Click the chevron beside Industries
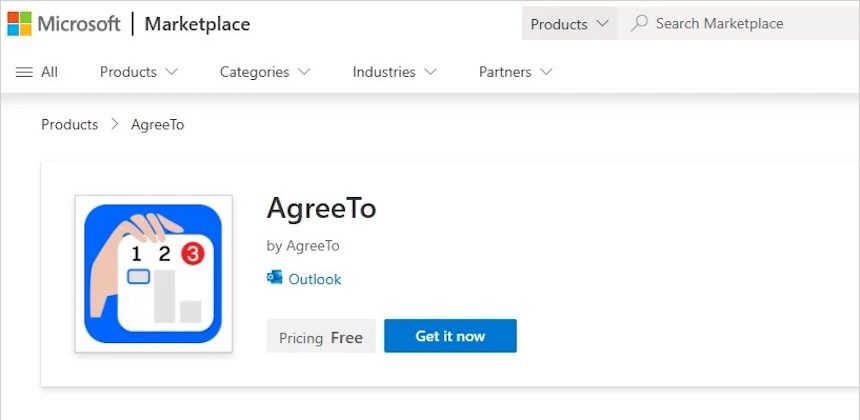This screenshot has height=420, width=860. tap(431, 72)
